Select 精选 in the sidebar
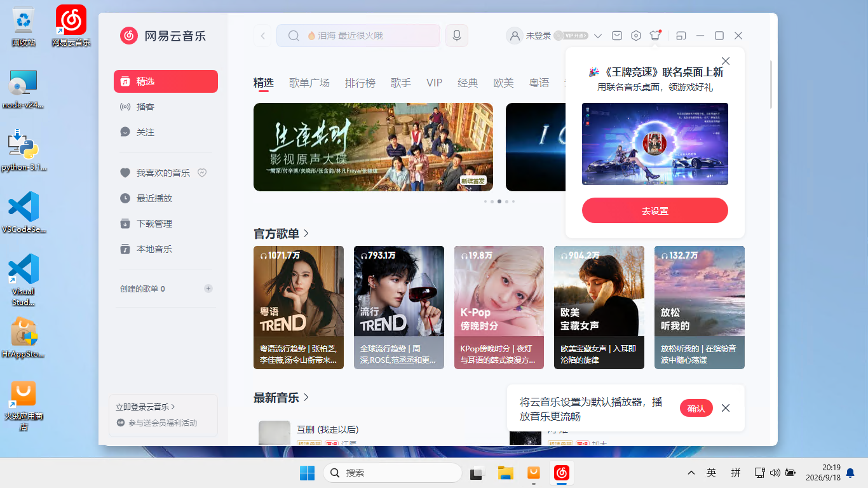868x488 pixels. 166,81
